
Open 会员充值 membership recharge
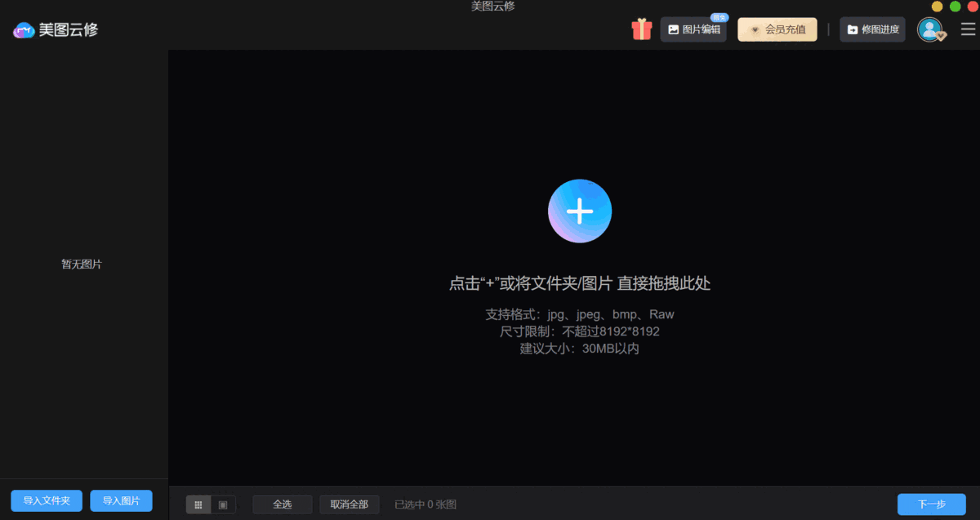777,29
